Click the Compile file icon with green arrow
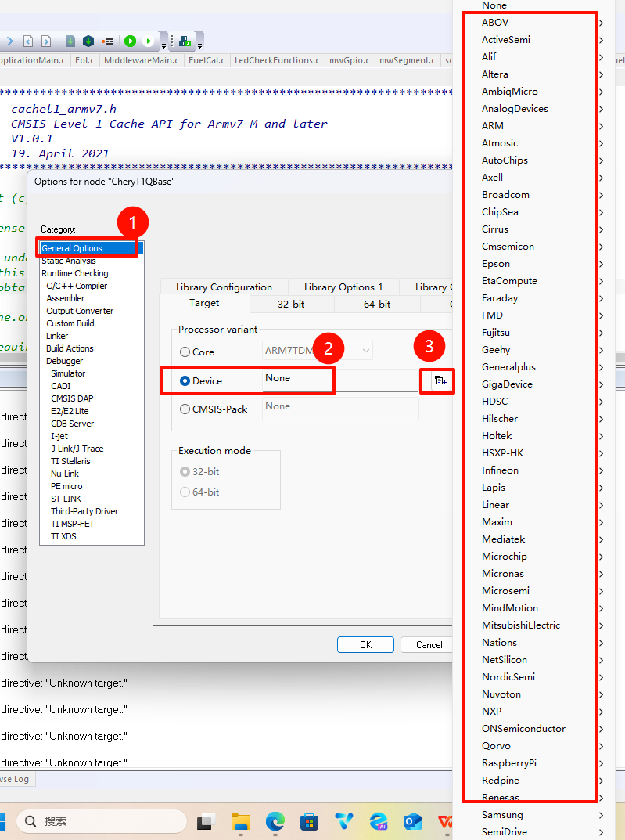This screenshot has height=840, width=625. [70, 41]
